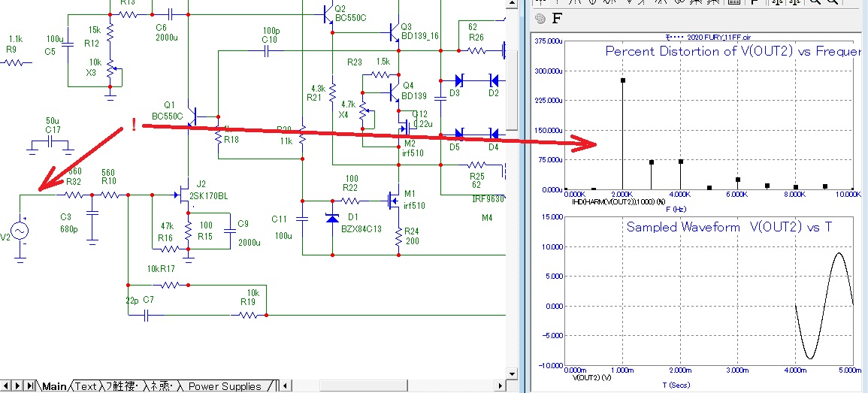Switch to the Main schematic page tab
This screenshot has width=868, height=393.
53,386
